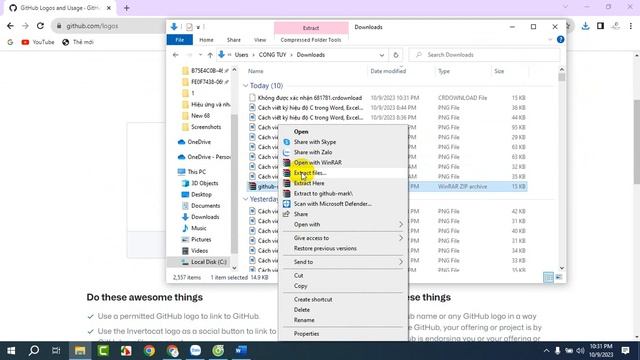
Task: Click Create shortcut in context menu
Action: point(313,300)
